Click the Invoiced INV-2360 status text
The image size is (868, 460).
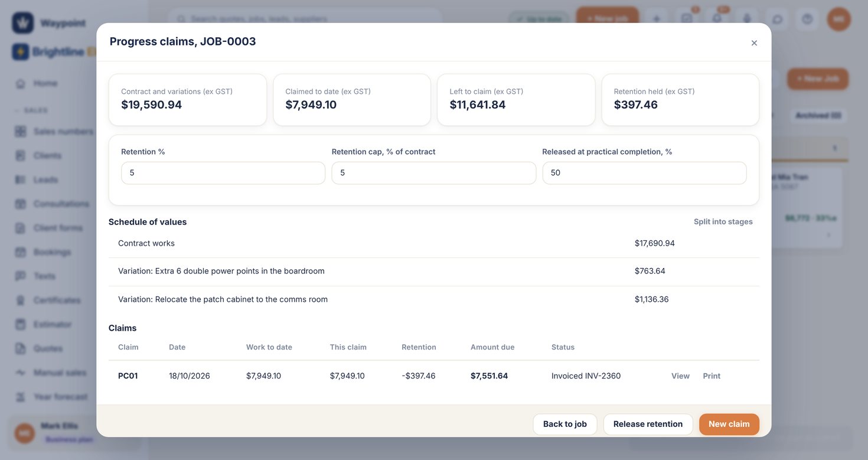click(586, 376)
